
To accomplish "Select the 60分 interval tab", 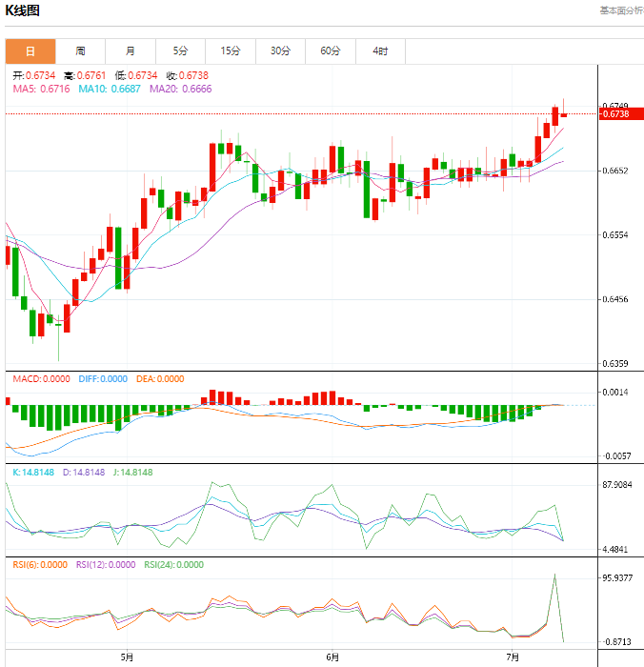I will tap(331, 51).
